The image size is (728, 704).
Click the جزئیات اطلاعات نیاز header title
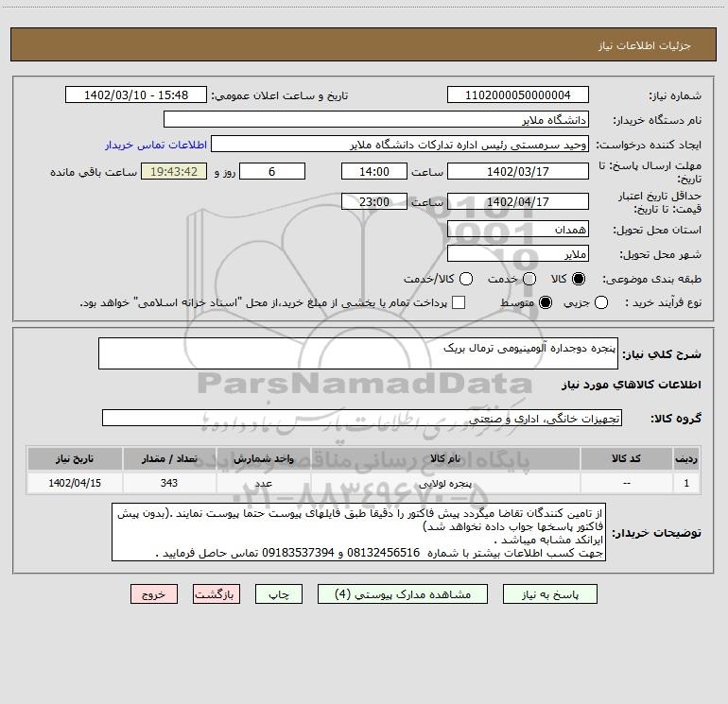pyautogui.click(x=645, y=45)
